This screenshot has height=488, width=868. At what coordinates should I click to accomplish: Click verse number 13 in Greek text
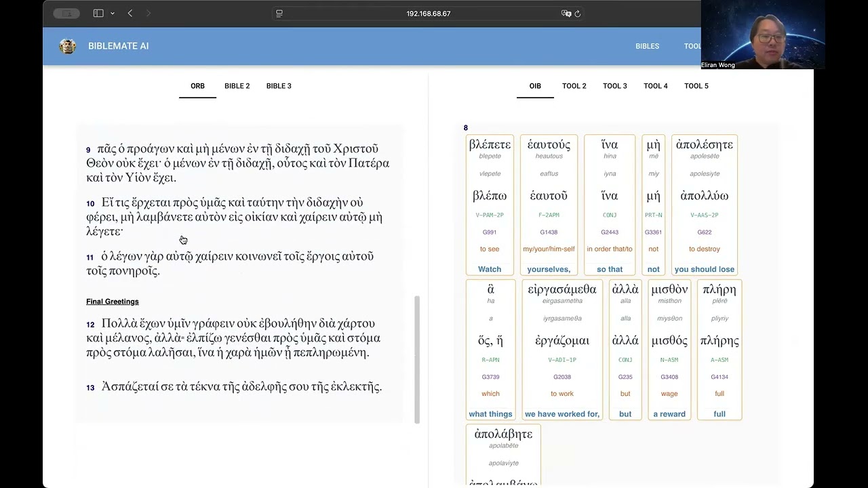pos(90,388)
